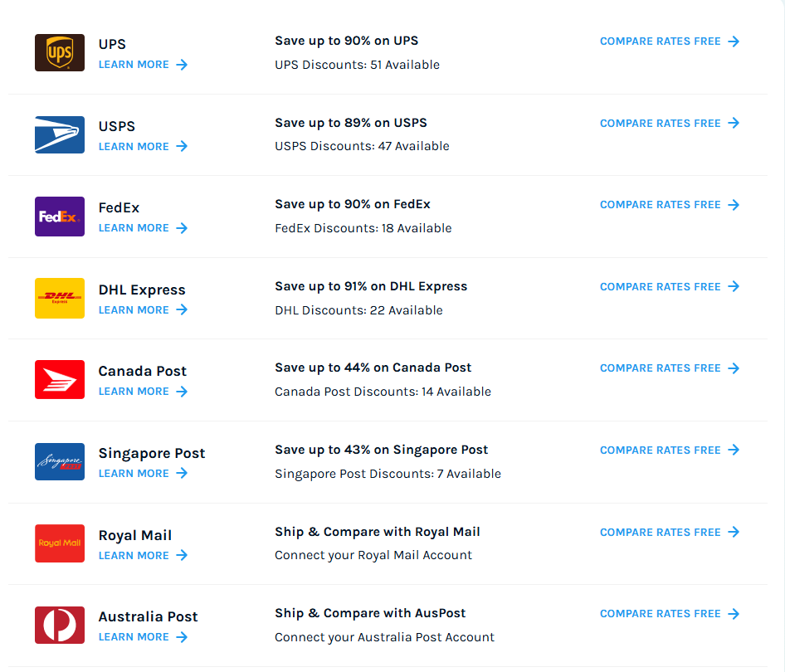Open Learn More under FedEx
The height and width of the screenshot is (672, 785).
pyautogui.click(x=144, y=228)
